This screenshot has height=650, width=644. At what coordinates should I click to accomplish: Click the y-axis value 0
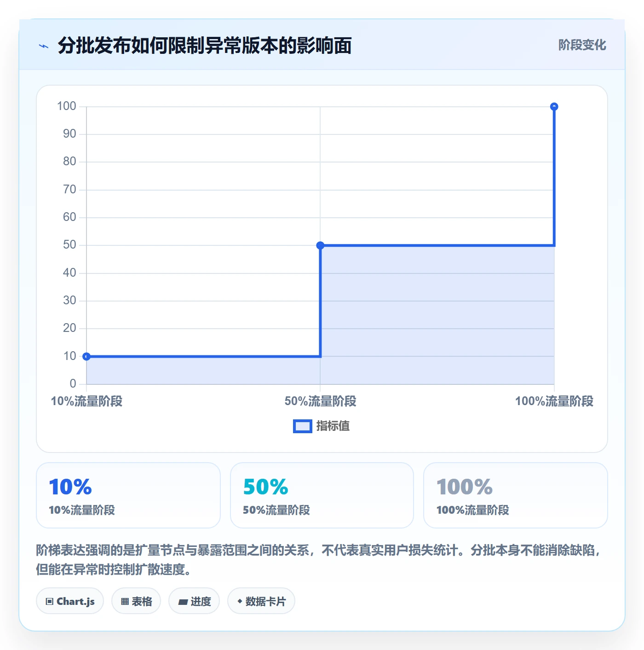click(x=73, y=383)
